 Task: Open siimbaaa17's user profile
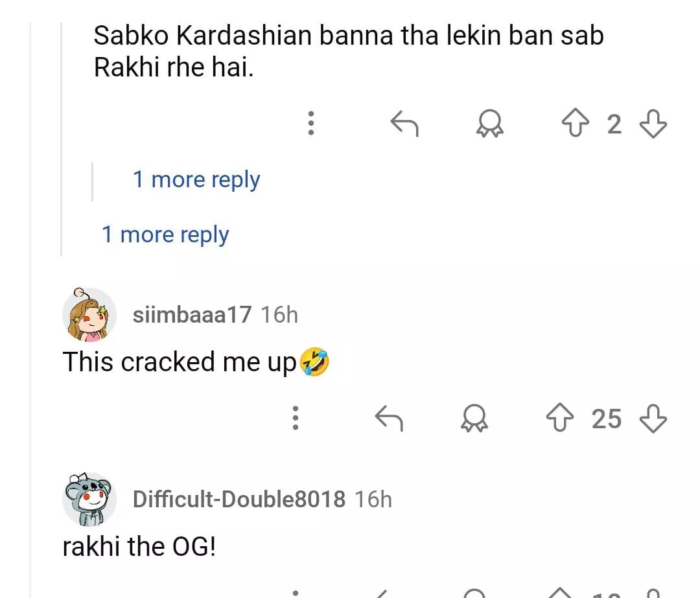191,316
